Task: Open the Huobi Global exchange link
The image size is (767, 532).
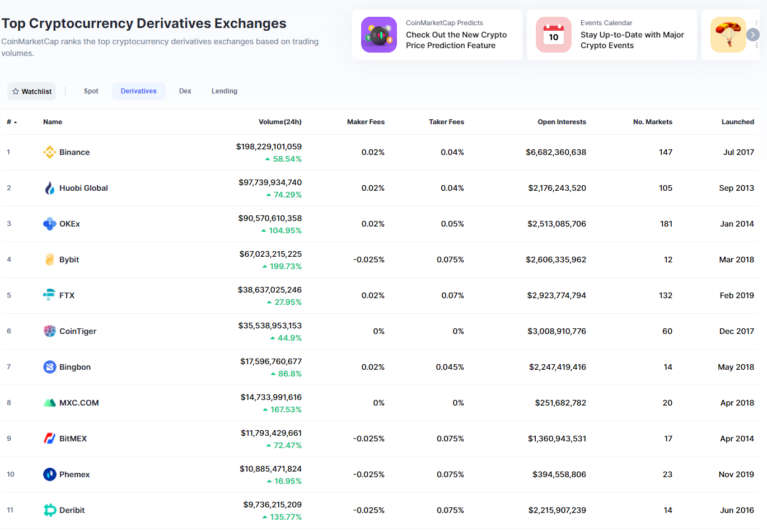Action: click(83, 188)
